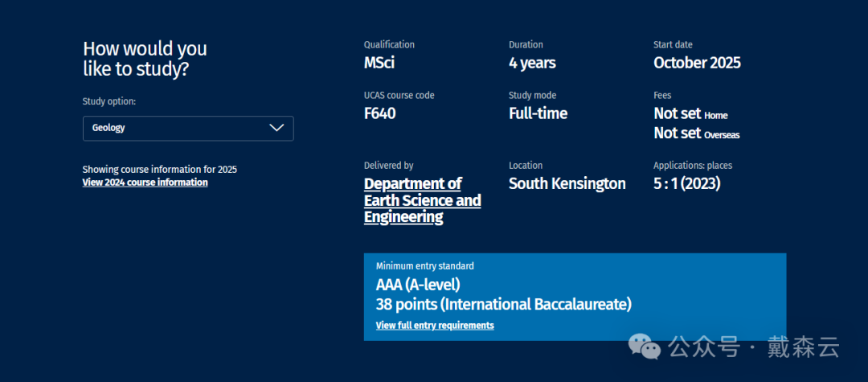
Task: Click the South Kensington location text
Action: click(567, 183)
